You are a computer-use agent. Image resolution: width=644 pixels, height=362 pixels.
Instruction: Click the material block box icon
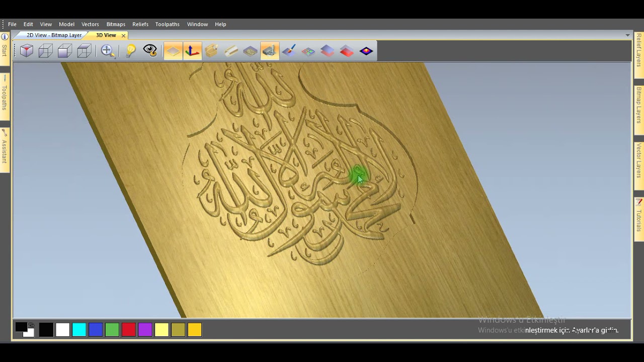[x=211, y=51]
